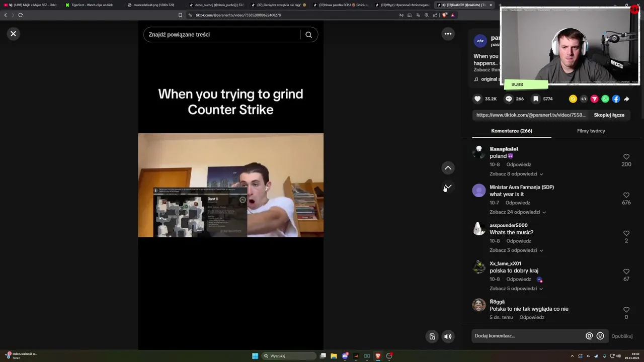Share via the red send-to-friends icon

[594, 99]
